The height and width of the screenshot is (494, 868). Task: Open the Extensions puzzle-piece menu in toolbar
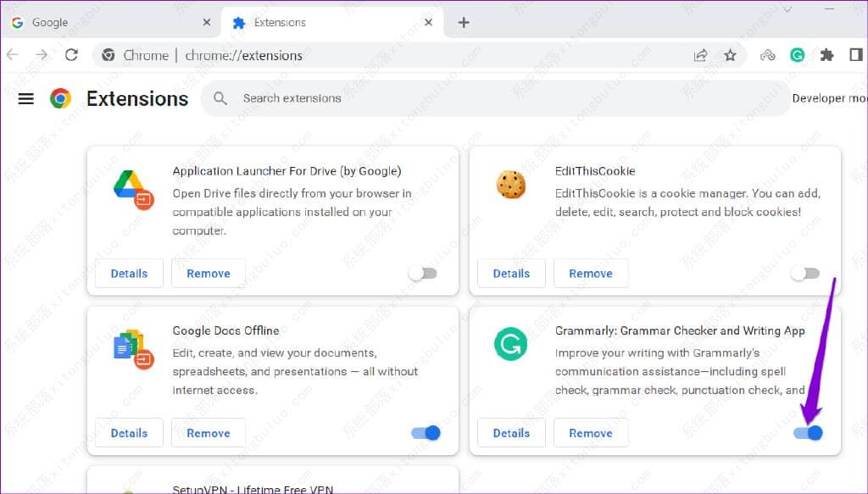click(827, 55)
